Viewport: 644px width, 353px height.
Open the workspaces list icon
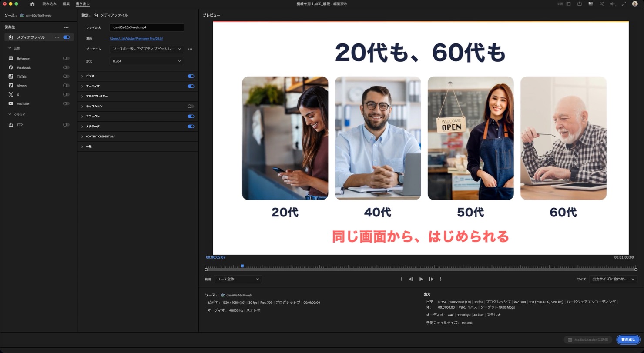click(590, 4)
